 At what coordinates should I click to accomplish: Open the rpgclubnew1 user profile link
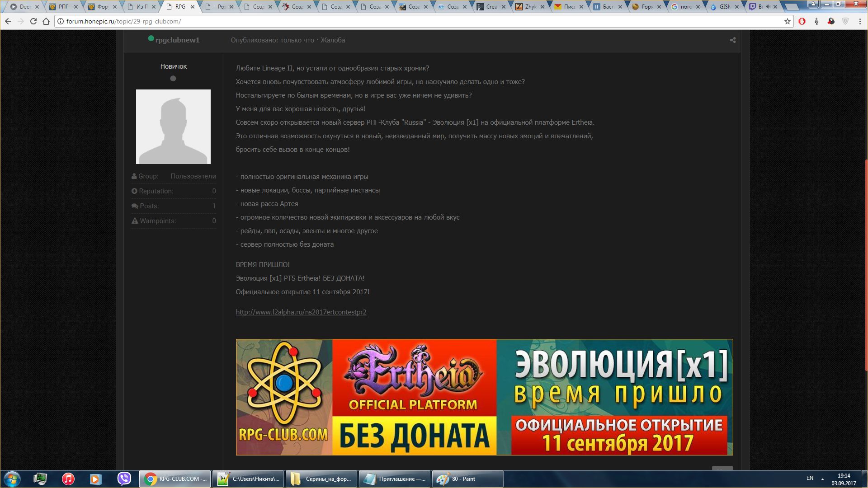point(177,40)
